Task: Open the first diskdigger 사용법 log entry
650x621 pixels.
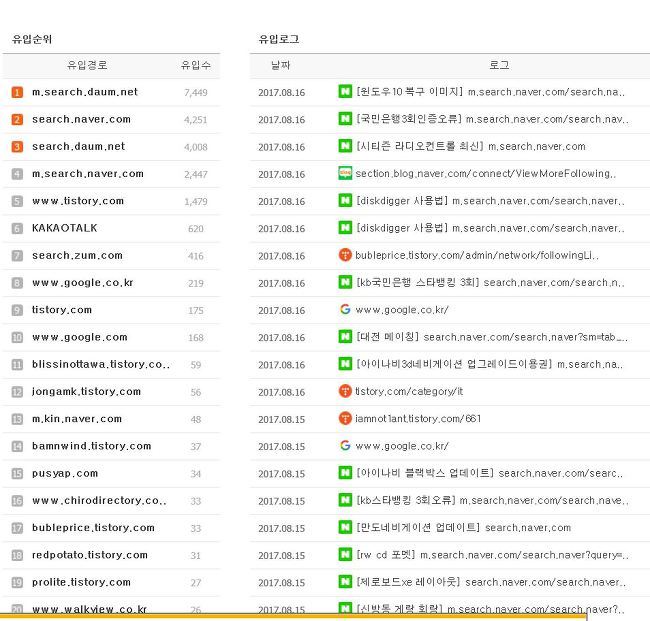Action: [490, 201]
